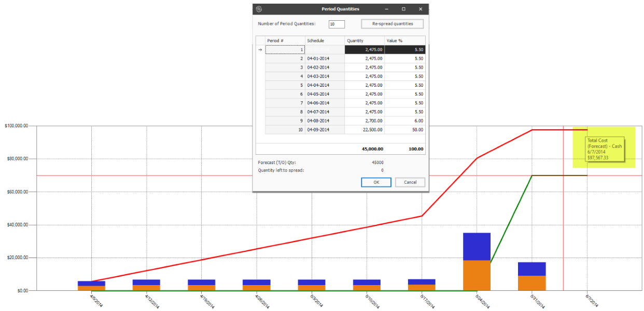This screenshot has height=311, width=644.
Task: Minimize the Period Quantities dialog
Action: pyautogui.click(x=386, y=9)
